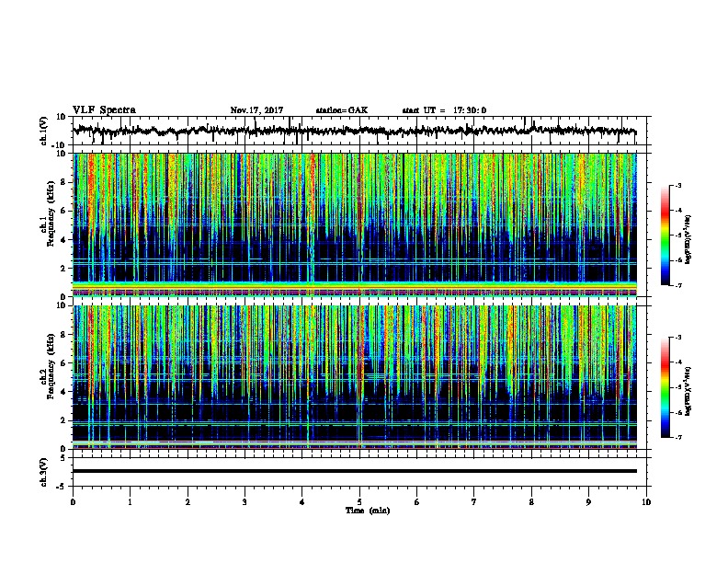Image resolution: width=728 pixels, height=563 pixels.
Task: Click the time tick label '3'
Action: click(245, 502)
